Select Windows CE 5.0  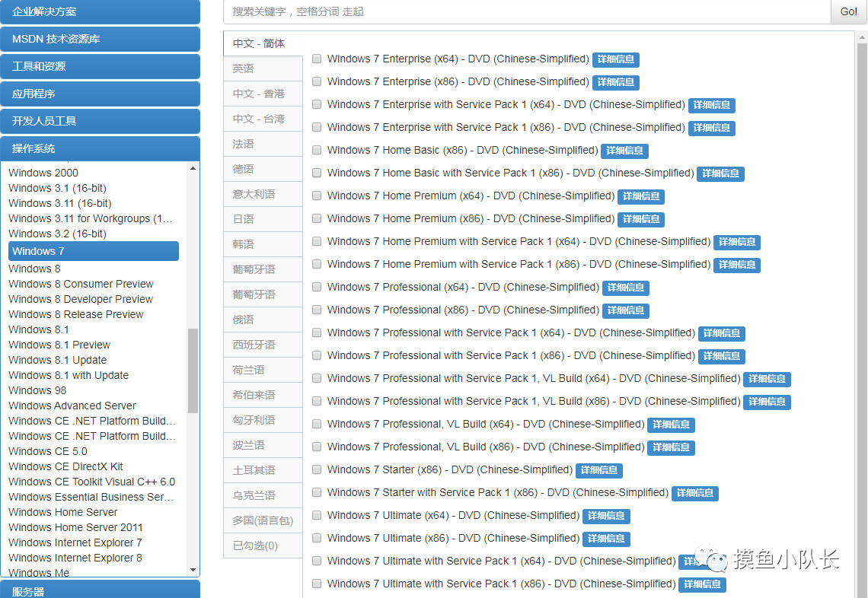click(48, 451)
